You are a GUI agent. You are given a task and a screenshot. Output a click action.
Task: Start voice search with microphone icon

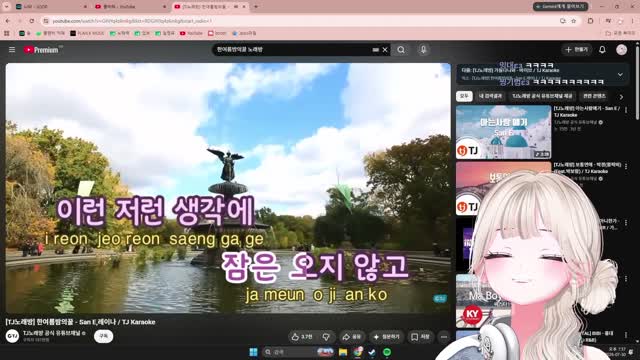pos(423,50)
